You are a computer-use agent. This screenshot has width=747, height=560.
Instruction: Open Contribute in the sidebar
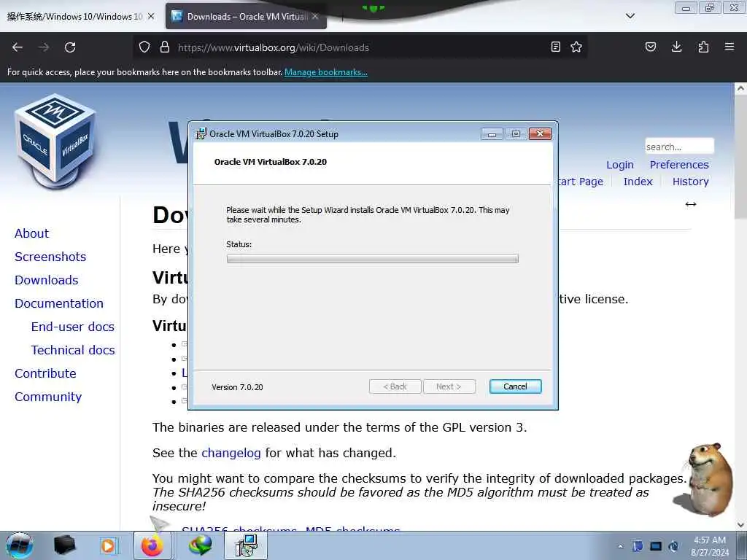click(45, 373)
